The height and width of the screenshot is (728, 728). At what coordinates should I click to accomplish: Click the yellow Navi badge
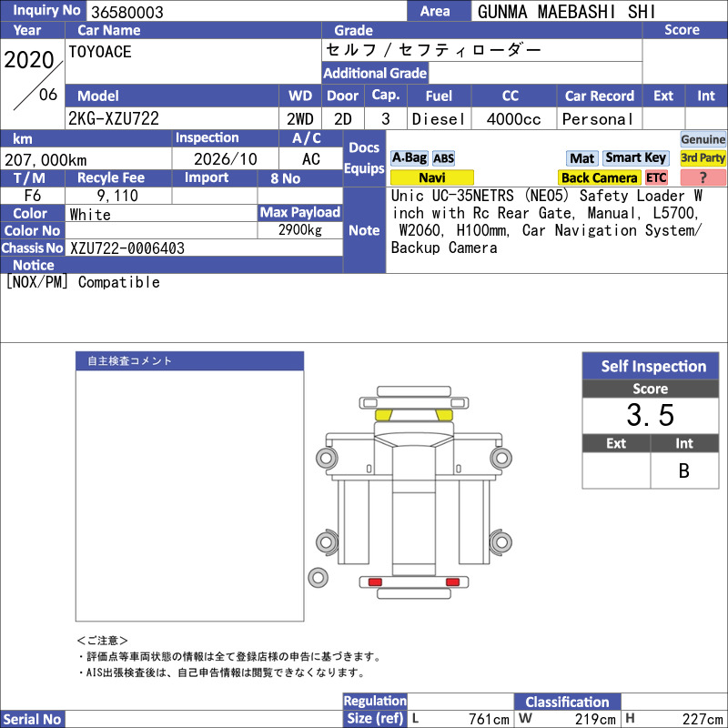click(x=431, y=177)
